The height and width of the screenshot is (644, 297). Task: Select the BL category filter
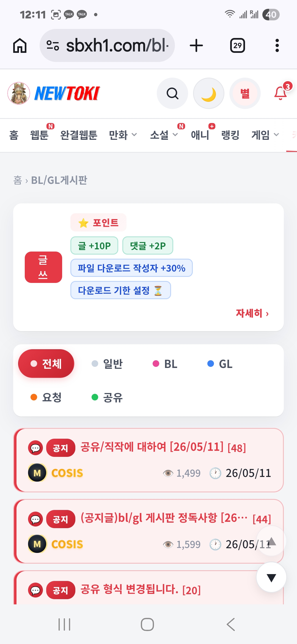click(165, 364)
